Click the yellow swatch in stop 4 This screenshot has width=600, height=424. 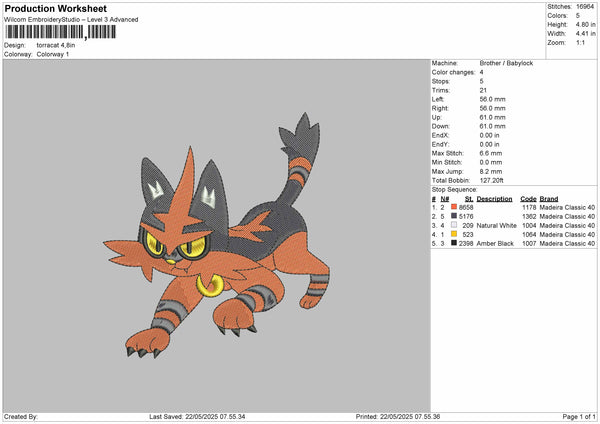[x=454, y=234]
